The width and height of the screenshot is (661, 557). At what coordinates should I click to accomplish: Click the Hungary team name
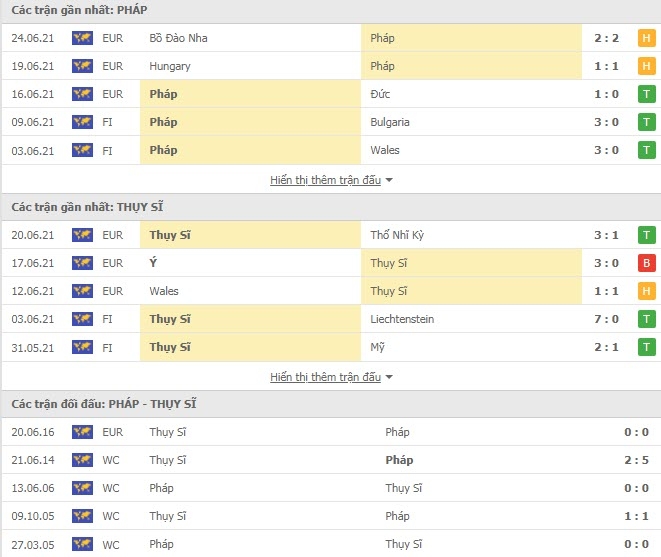pos(170,66)
